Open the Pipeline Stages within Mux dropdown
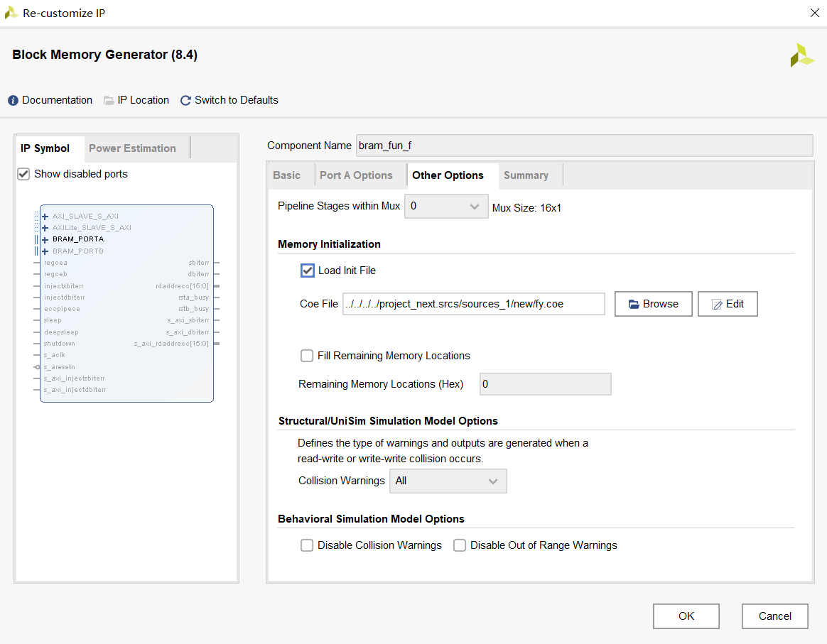The width and height of the screenshot is (827, 644). (x=446, y=207)
